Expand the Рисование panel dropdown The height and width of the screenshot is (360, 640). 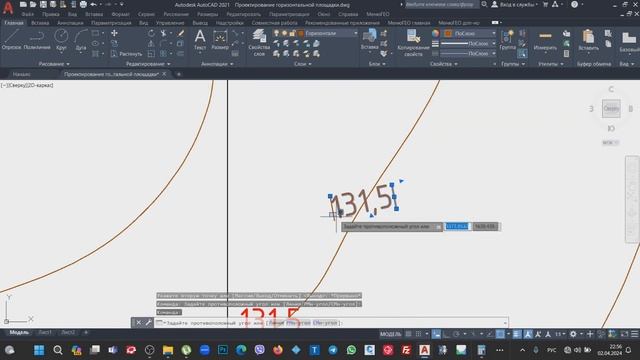coord(54,64)
